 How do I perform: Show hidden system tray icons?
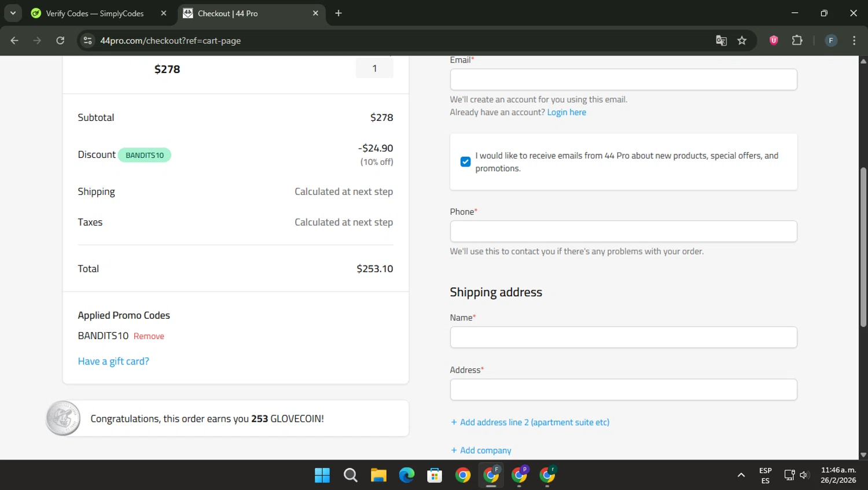(741, 475)
